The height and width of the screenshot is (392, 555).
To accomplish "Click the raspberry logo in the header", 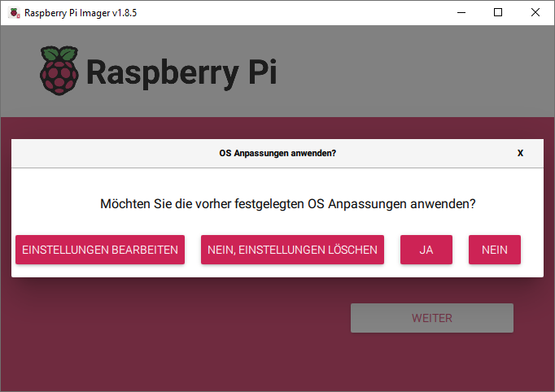I will coord(59,71).
